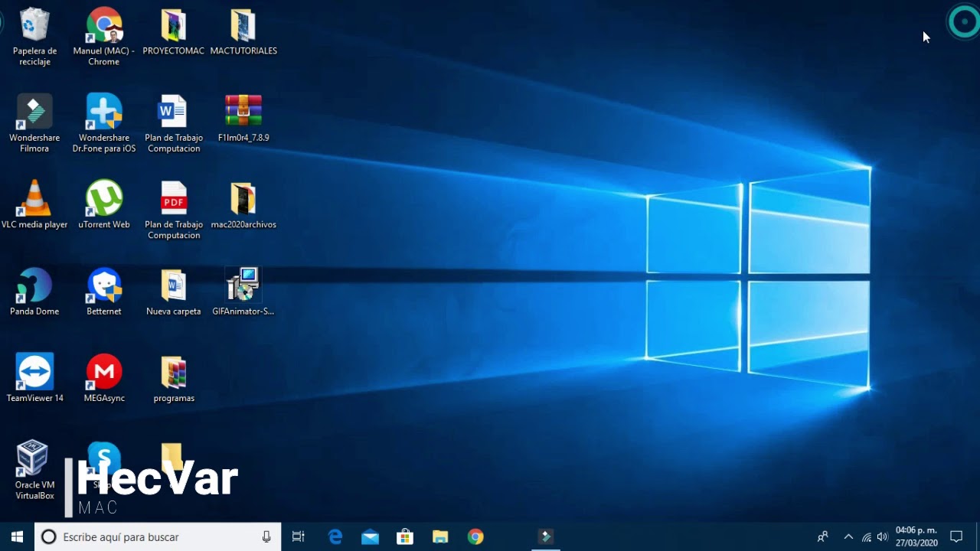Open the Mail app in taskbar
Image resolution: width=980 pixels, height=551 pixels.
(371, 537)
